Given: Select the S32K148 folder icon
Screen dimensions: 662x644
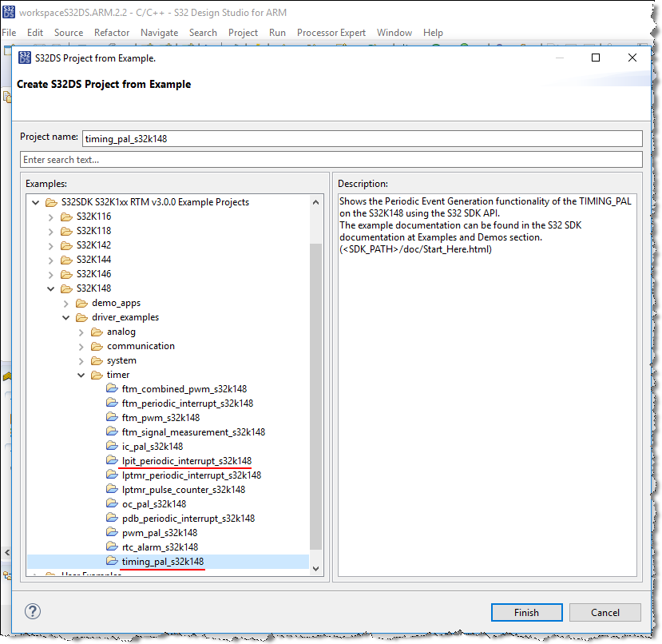Looking at the screenshot, I should point(66,288).
